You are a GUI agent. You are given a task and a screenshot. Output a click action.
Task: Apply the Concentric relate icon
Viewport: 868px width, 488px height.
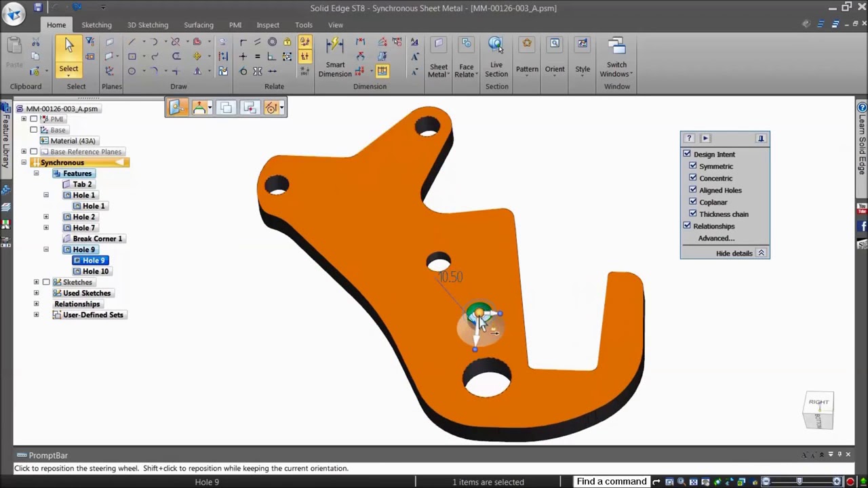click(x=272, y=42)
